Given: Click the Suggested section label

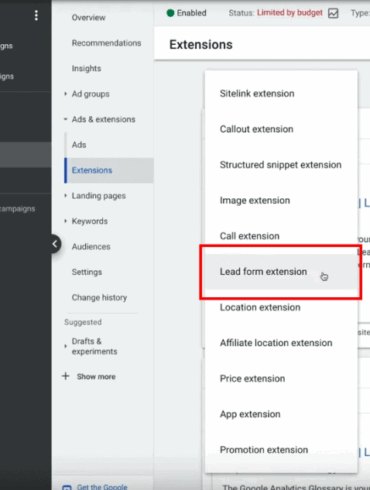Looking at the screenshot, I should click(x=83, y=322).
